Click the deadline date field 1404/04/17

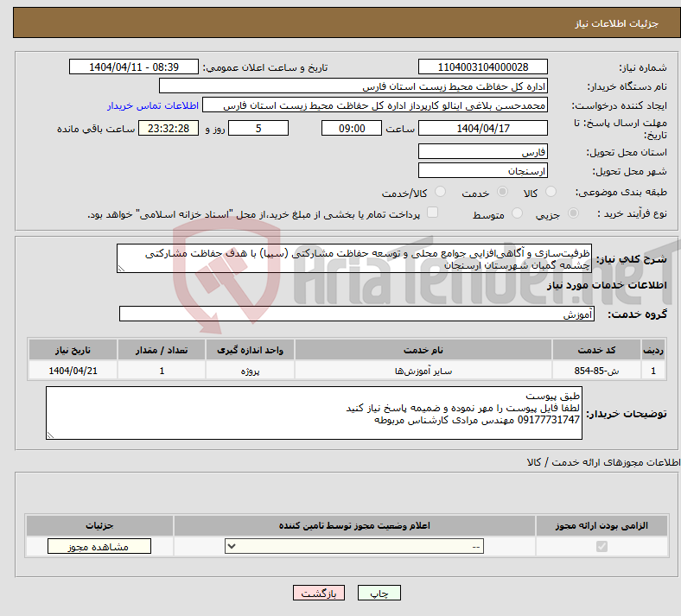(482, 128)
